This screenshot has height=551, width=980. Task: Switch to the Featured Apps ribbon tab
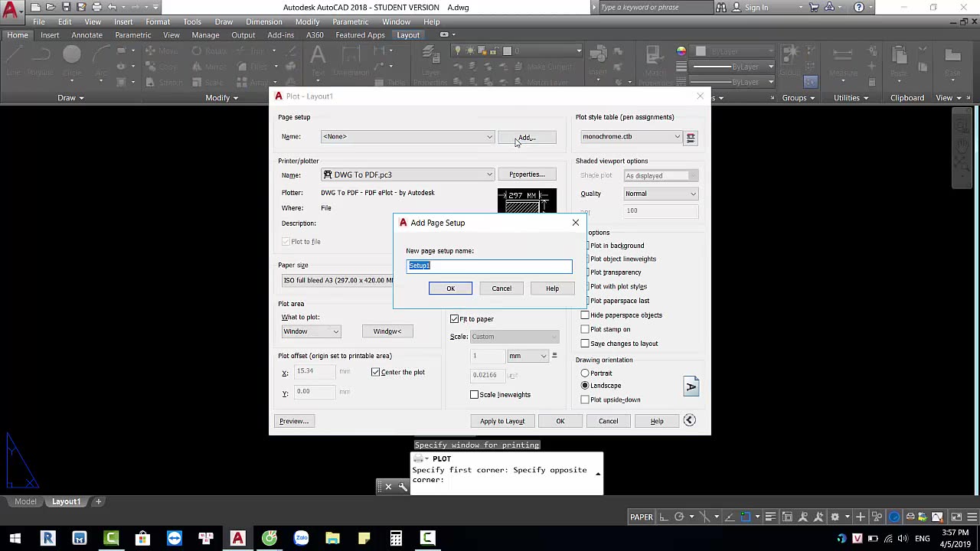[360, 35]
